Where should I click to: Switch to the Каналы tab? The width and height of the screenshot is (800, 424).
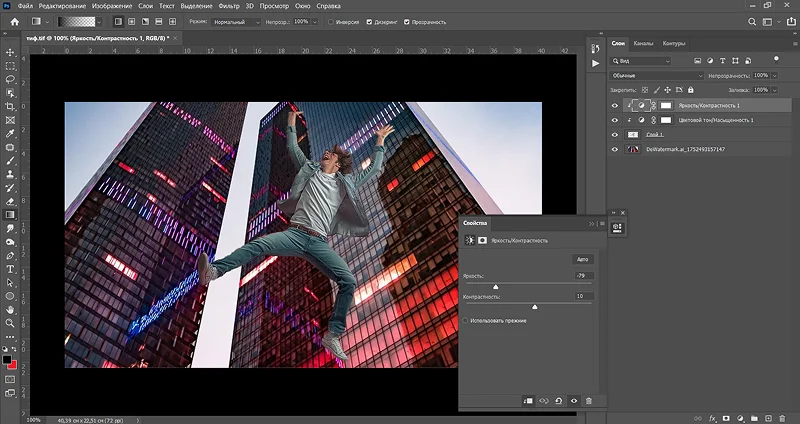tap(643, 43)
